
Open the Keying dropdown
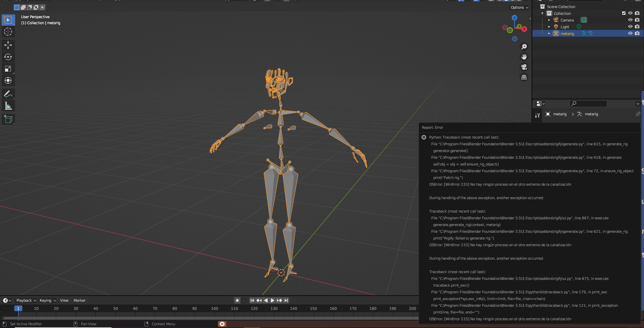pos(48,300)
